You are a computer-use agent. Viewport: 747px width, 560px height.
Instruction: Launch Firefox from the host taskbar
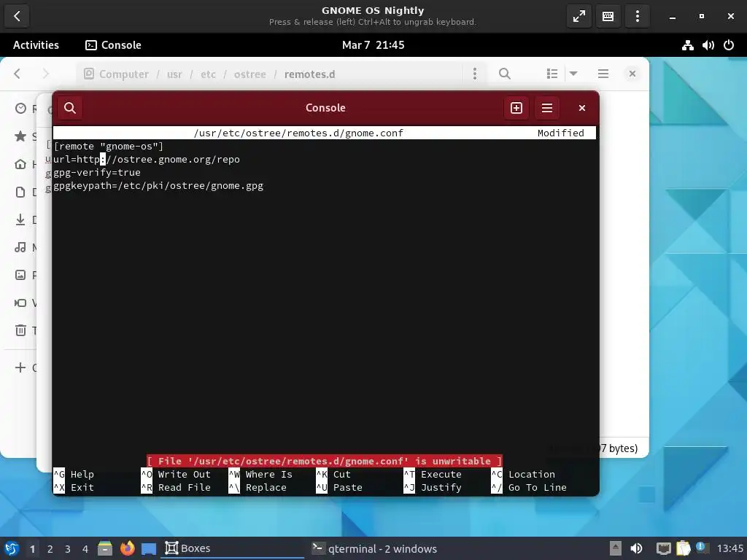click(127, 548)
